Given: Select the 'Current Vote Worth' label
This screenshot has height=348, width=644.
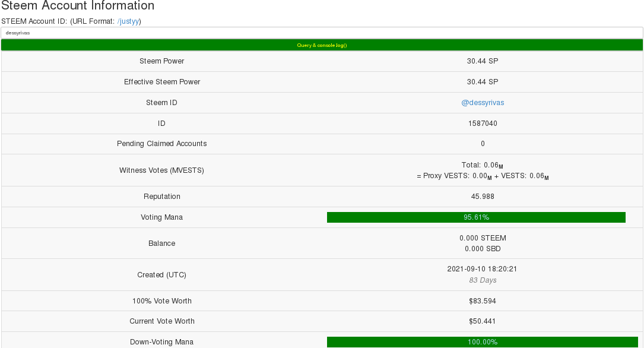Looking at the screenshot, I should [162, 321].
